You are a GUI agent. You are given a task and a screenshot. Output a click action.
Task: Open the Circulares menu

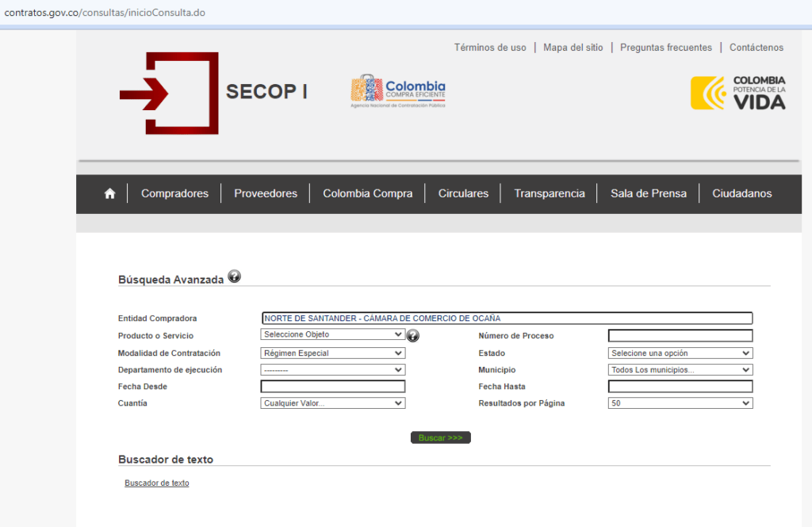[463, 193]
